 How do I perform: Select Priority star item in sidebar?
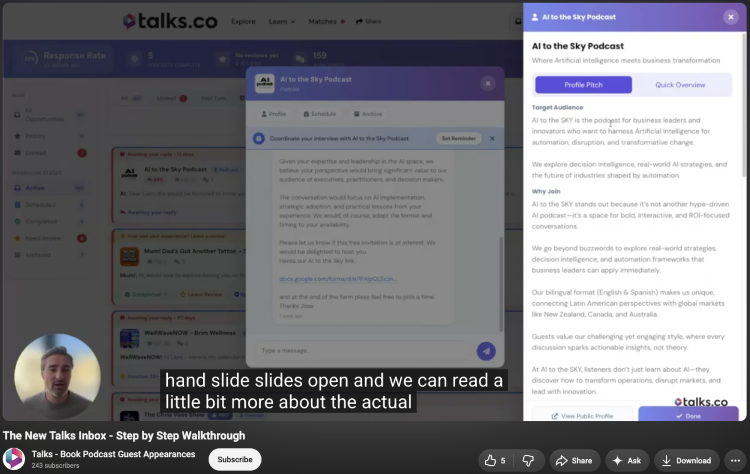click(49, 136)
